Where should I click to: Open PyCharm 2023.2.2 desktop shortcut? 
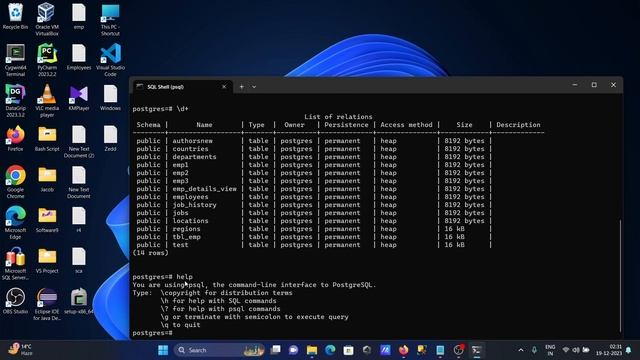(47, 60)
